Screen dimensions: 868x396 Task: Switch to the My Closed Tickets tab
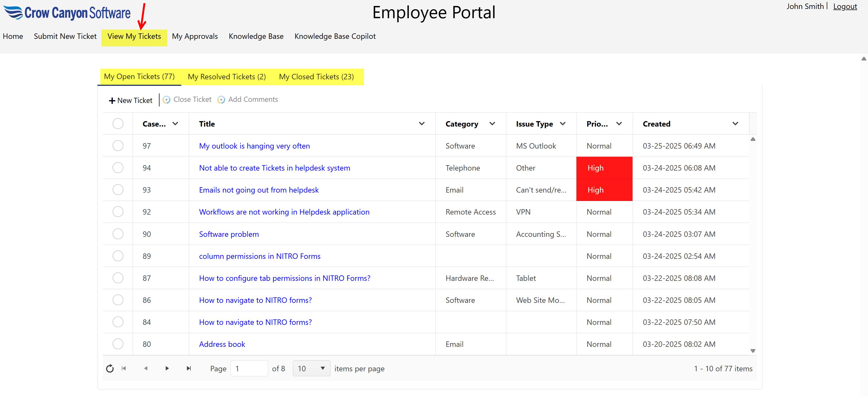pyautogui.click(x=316, y=77)
